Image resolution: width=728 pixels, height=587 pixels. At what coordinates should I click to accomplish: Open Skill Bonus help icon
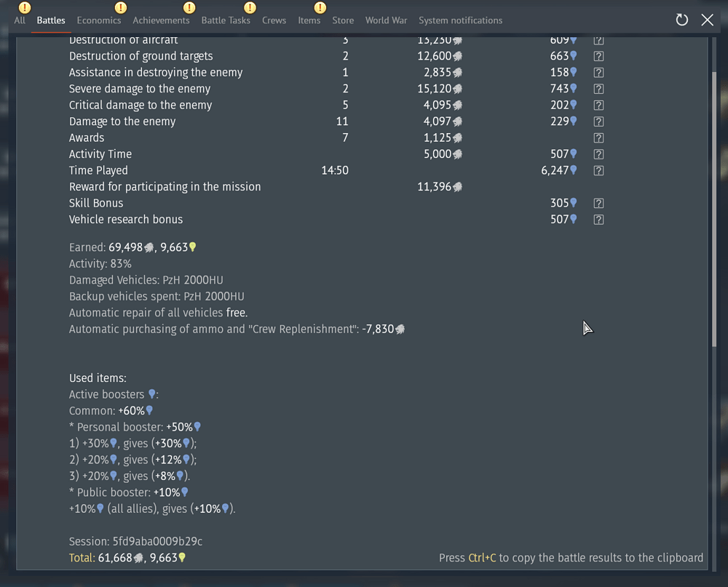click(x=598, y=204)
